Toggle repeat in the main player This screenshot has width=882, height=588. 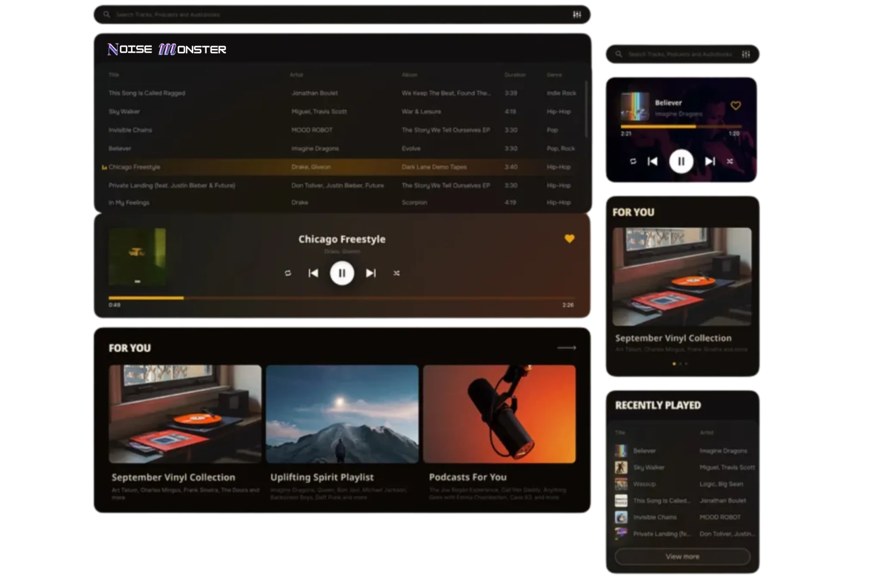288,273
